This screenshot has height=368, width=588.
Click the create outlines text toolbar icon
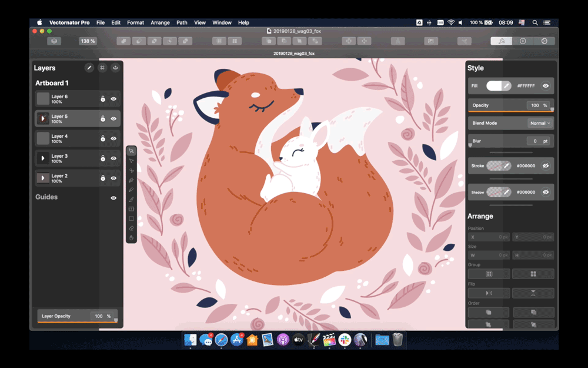click(397, 41)
